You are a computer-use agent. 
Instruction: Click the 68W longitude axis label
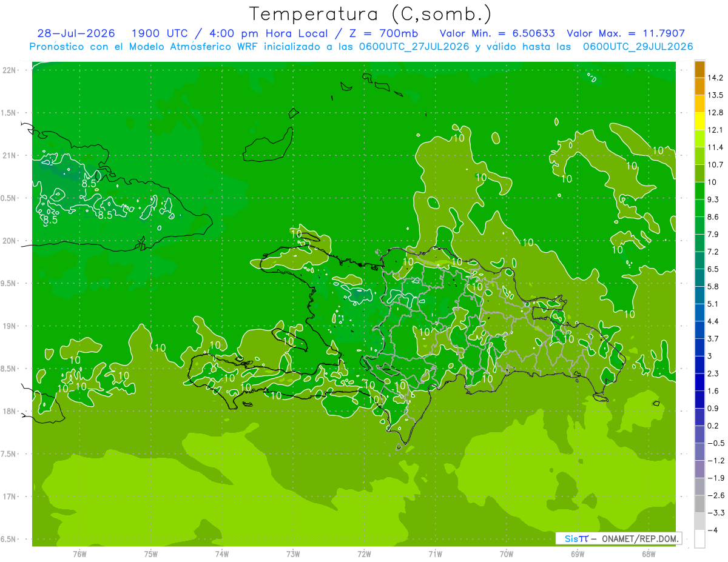click(649, 554)
